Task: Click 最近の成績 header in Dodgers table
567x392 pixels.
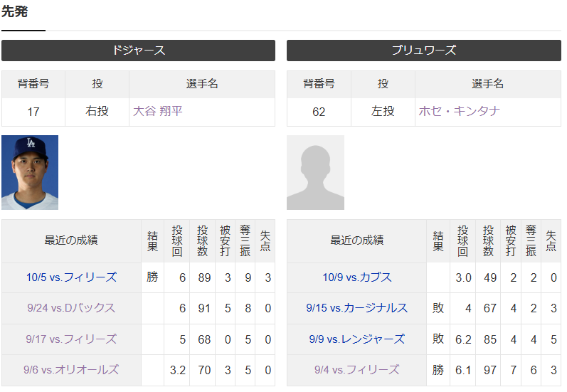Action: pos(70,240)
